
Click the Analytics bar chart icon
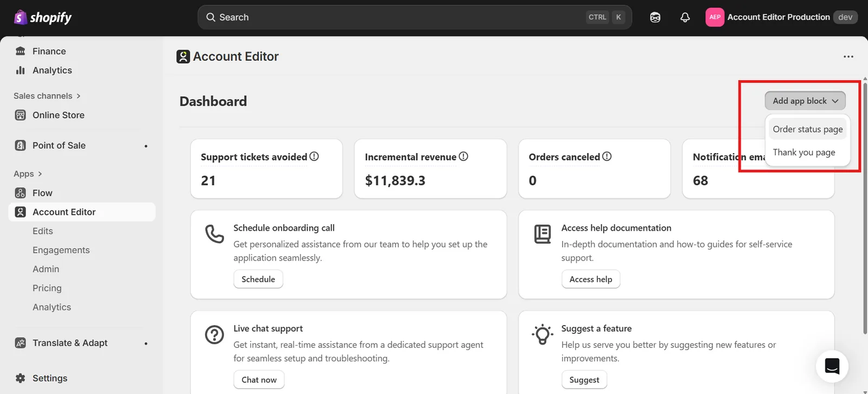[x=21, y=70]
